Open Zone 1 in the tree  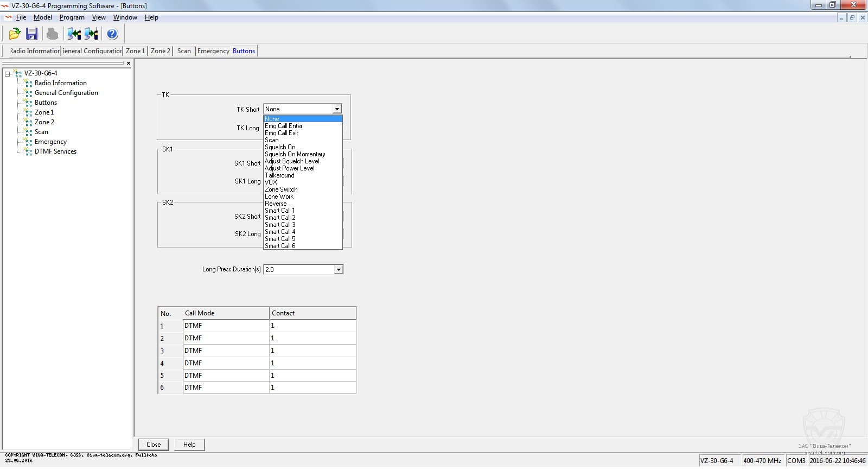[x=44, y=112]
